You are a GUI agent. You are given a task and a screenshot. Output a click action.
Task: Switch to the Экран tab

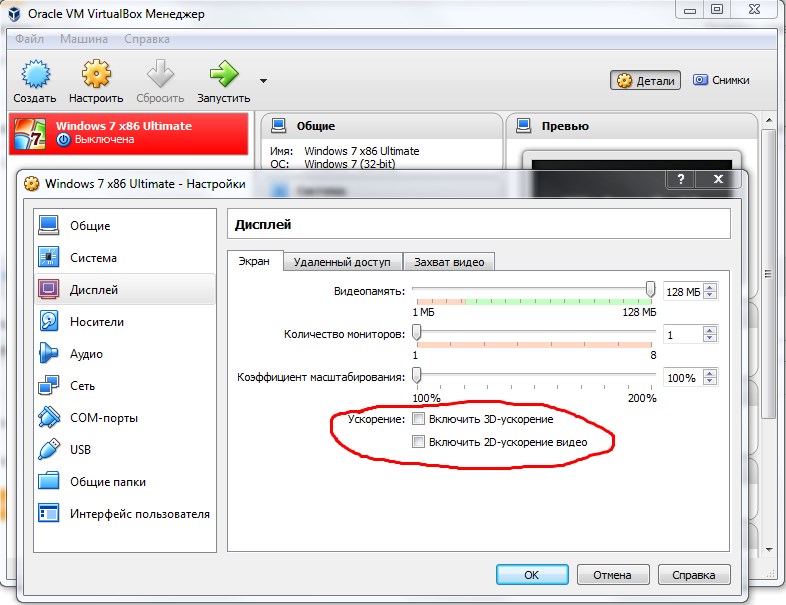[255, 261]
